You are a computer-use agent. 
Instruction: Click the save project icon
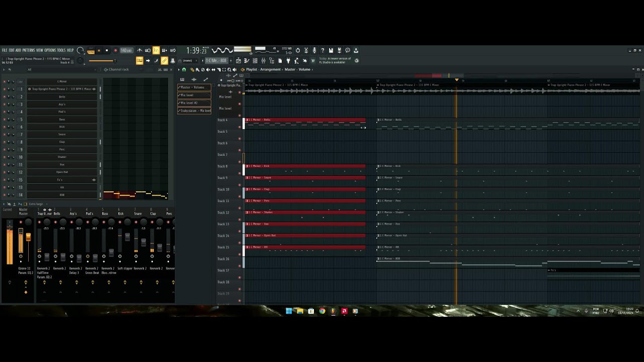[x=331, y=51]
